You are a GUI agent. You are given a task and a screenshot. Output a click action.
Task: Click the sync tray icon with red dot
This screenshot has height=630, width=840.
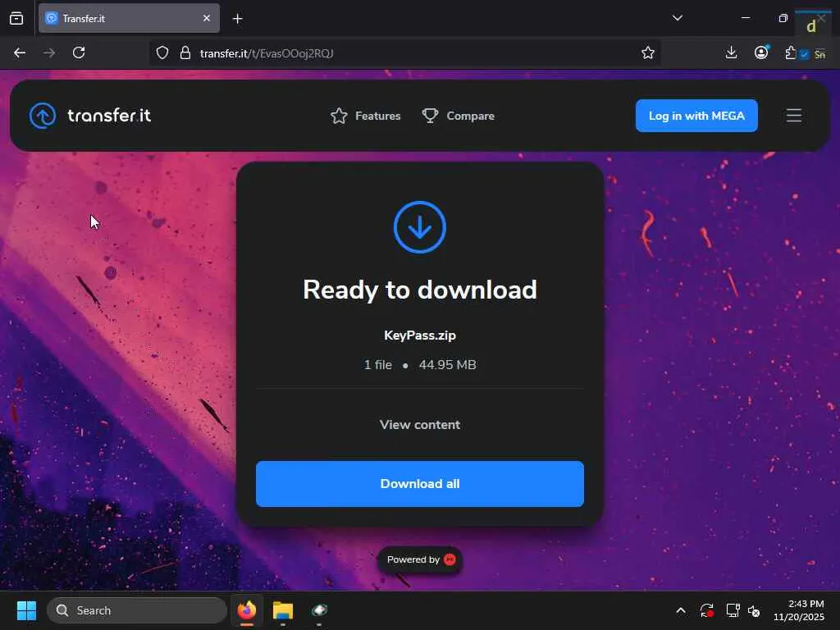pos(706,610)
